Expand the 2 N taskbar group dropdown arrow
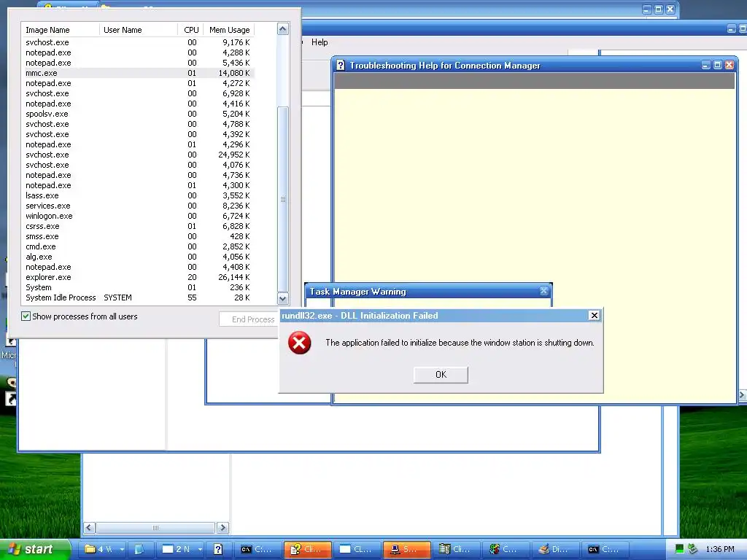Screen dimensions: 747x560 tap(200, 549)
